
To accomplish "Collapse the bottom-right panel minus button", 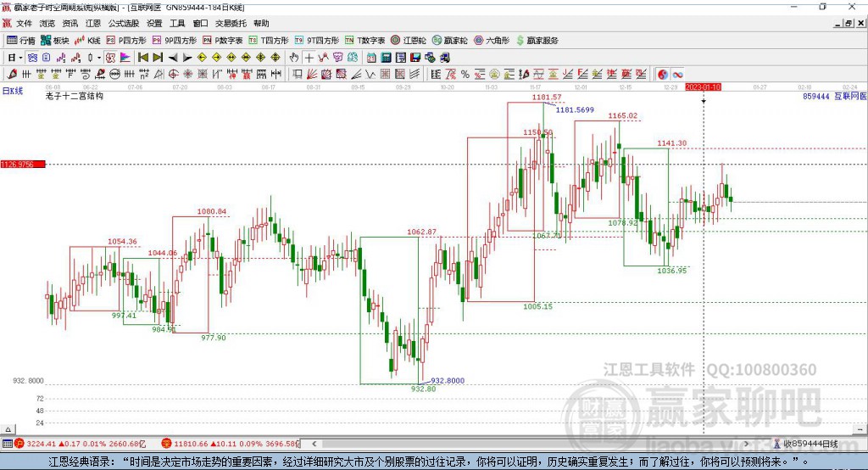I will point(860,429).
